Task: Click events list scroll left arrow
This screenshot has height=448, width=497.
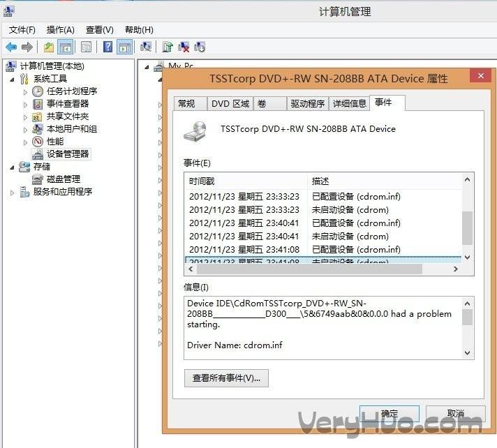Action: [191, 269]
